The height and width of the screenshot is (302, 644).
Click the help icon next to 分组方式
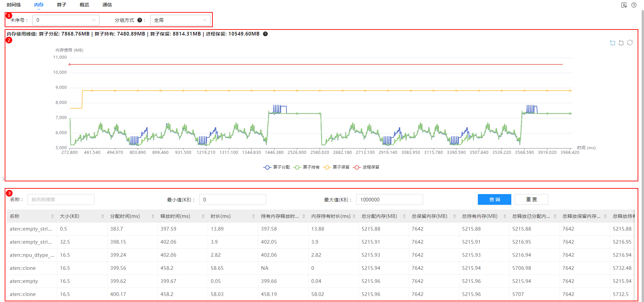point(140,20)
